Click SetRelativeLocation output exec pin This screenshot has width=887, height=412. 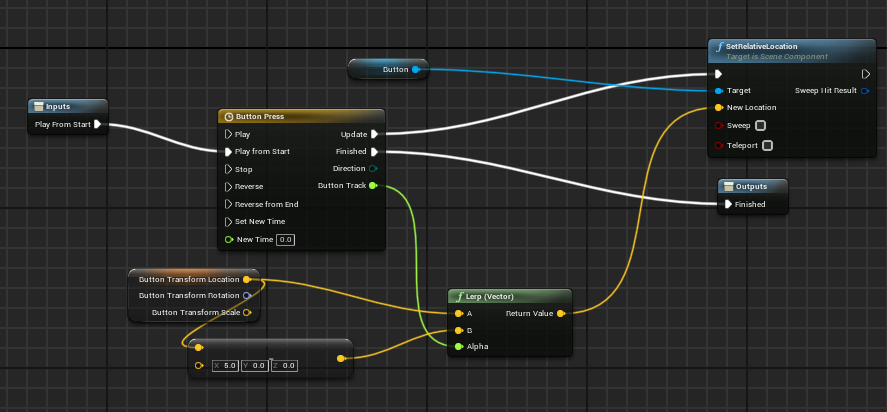pyautogui.click(x=866, y=74)
